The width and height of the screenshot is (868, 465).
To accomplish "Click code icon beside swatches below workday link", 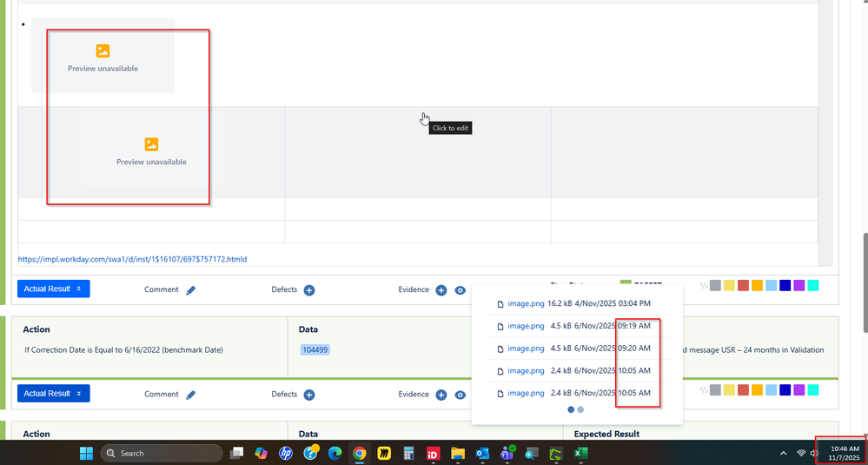I will (x=704, y=286).
